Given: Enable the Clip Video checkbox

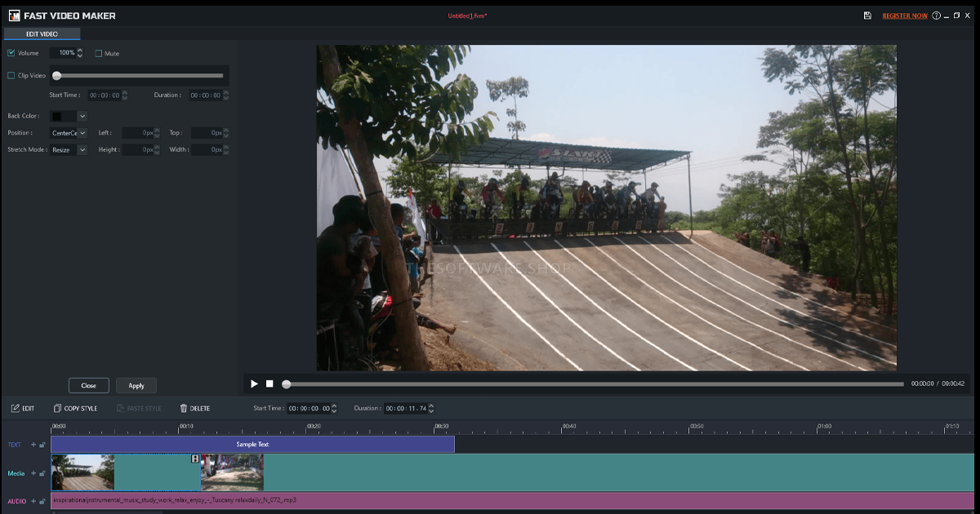Looking at the screenshot, I should tap(11, 75).
